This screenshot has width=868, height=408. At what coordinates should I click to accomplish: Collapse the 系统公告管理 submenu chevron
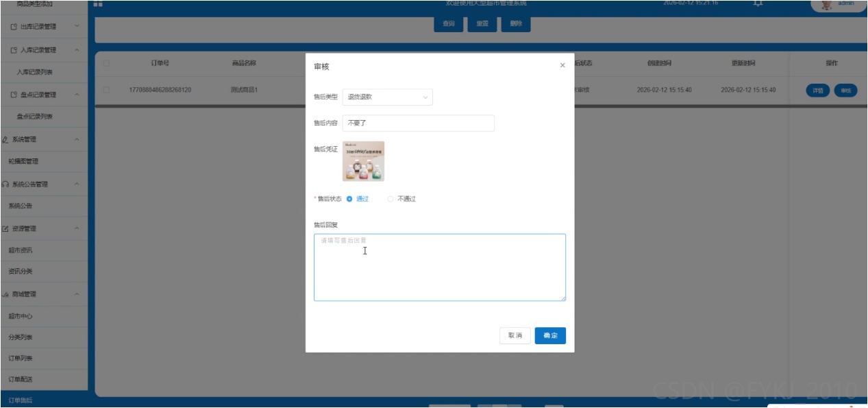(77, 184)
